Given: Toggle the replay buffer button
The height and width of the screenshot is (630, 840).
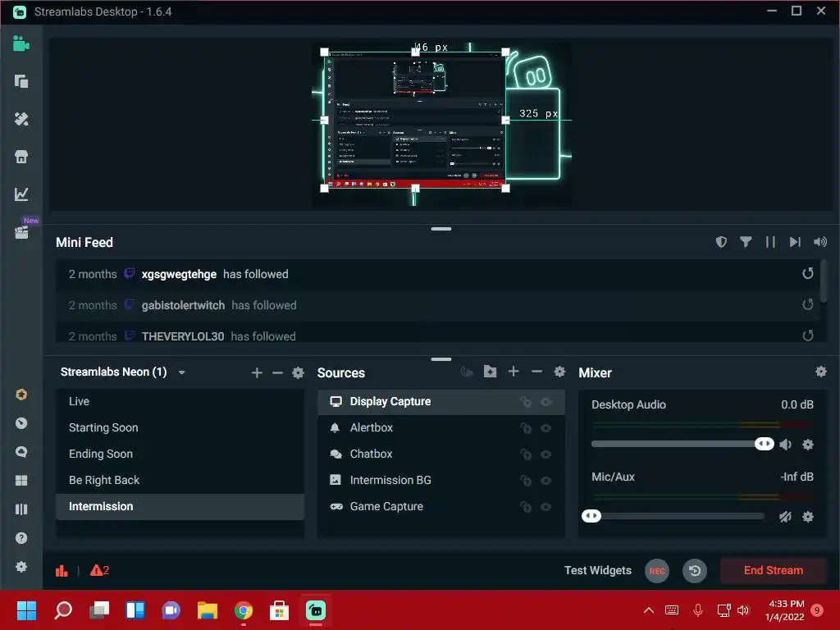Looking at the screenshot, I should pos(694,571).
